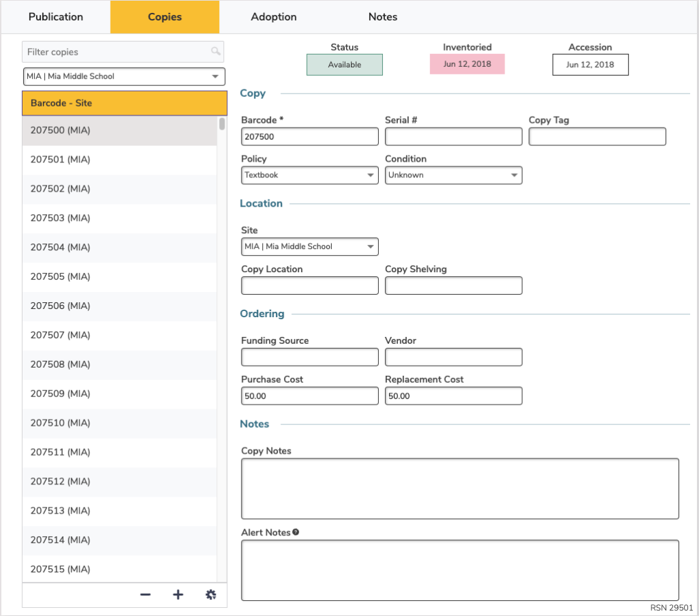
Task: Select copy 207510 (MIA)
Action: [x=119, y=423]
